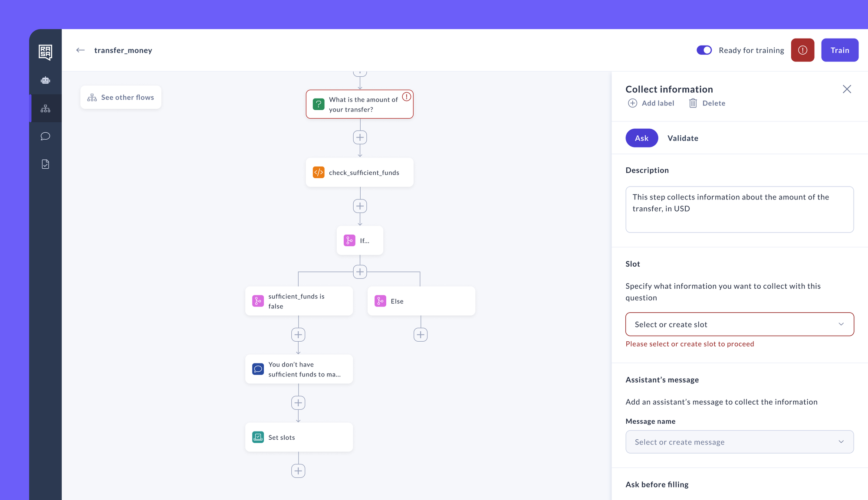The width and height of the screenshot is (868, 500).
Task: Open the conversations chat bubble sidebar icon
Action: pos(45,136)
